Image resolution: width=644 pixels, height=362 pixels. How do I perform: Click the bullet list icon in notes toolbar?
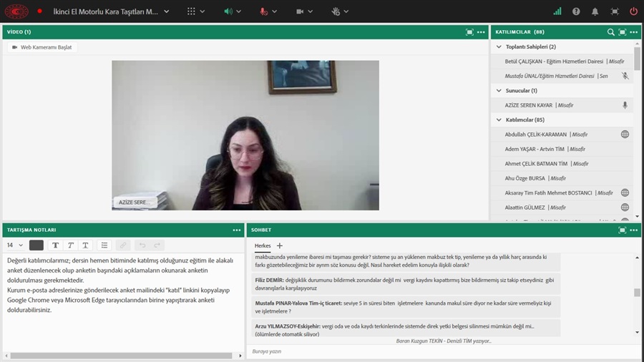click(104, 245)
